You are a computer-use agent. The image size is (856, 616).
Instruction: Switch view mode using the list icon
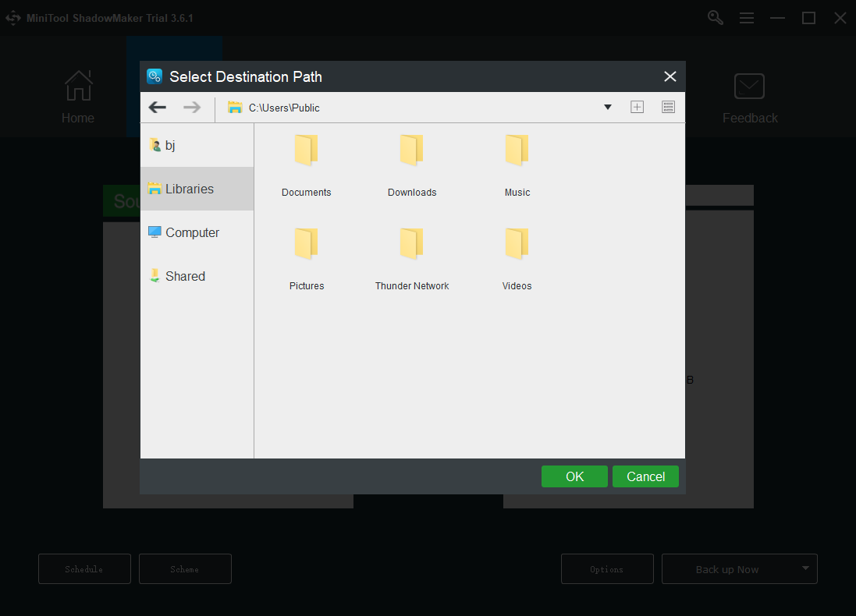coord(668,107)
